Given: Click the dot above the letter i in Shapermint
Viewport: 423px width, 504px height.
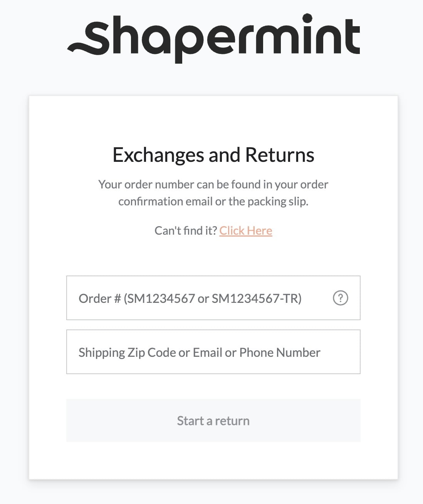Looking at the screenshot, I should [x=306, y=17].
